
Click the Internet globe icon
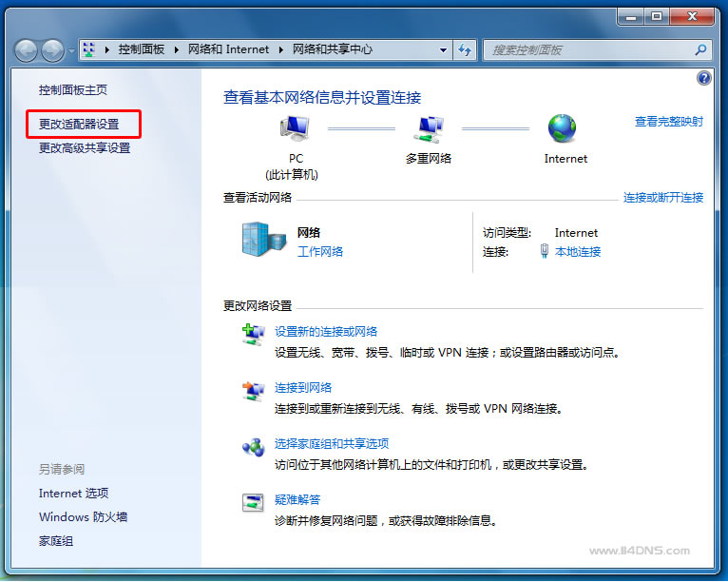pos(562,128)
